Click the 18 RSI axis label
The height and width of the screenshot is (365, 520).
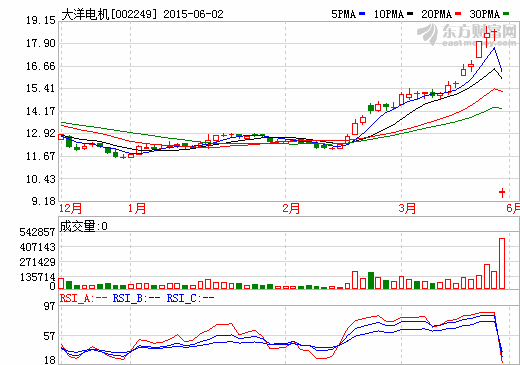click(49, 360)
